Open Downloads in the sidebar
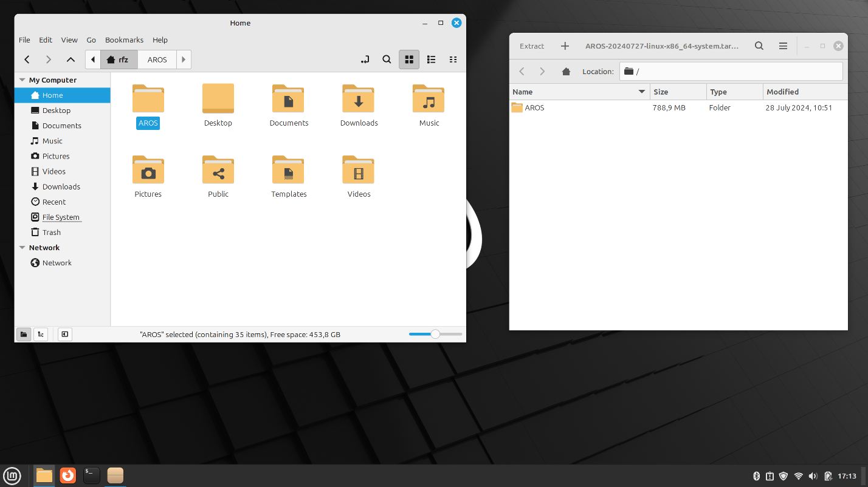 [x=63, y=186]
